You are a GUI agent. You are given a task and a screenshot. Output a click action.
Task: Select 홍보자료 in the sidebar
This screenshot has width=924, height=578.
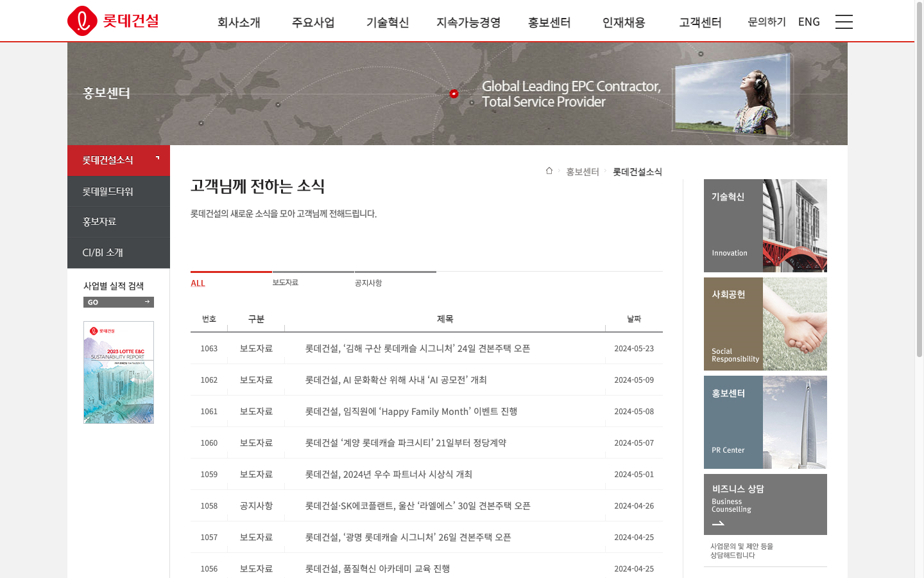tap(119, 222)
